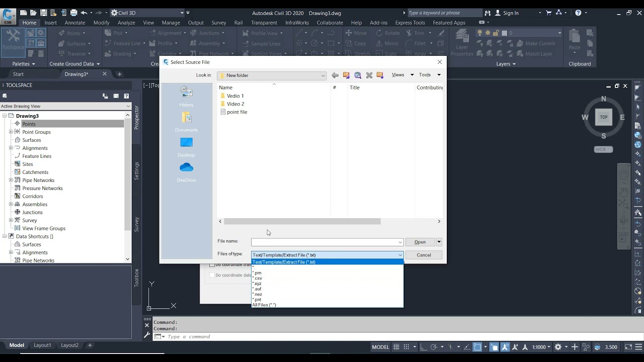The width and height of the screenshot is (644, 362).
Task: Open the History location in dialog sidebar
Action: [x=186, y=97]
